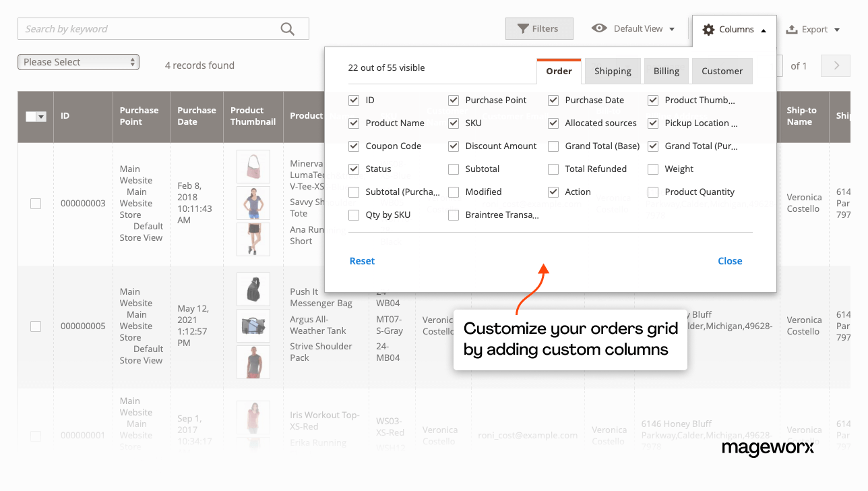The width and height of the screenshot is (868, 491).
Task: Click the pink handbag product thumbnail
Action: pyautogui.click(x=253, y=166)
